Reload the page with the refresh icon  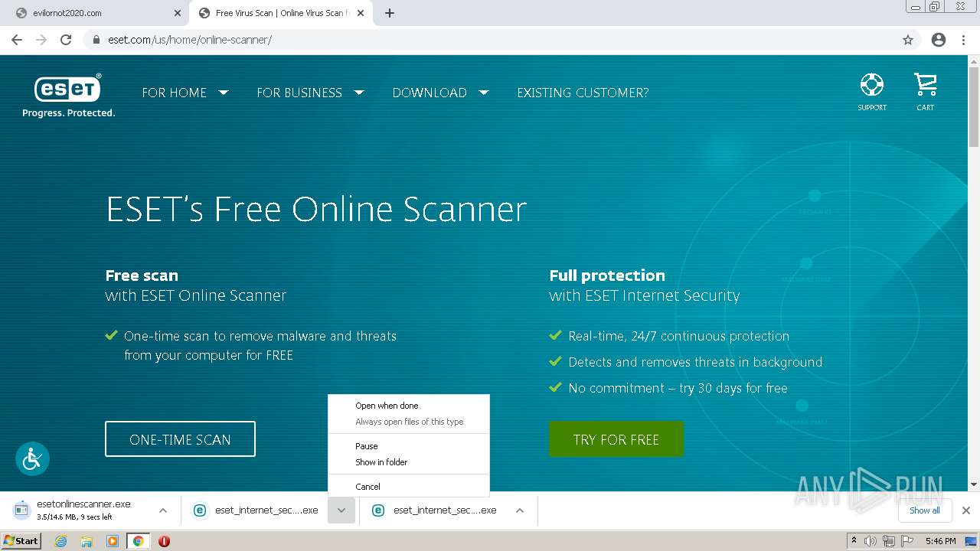[x=66, y=40]
